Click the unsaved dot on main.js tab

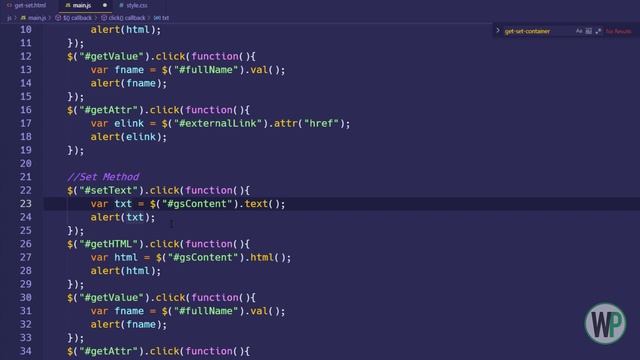pyautogui.click(x=105, y=5)
